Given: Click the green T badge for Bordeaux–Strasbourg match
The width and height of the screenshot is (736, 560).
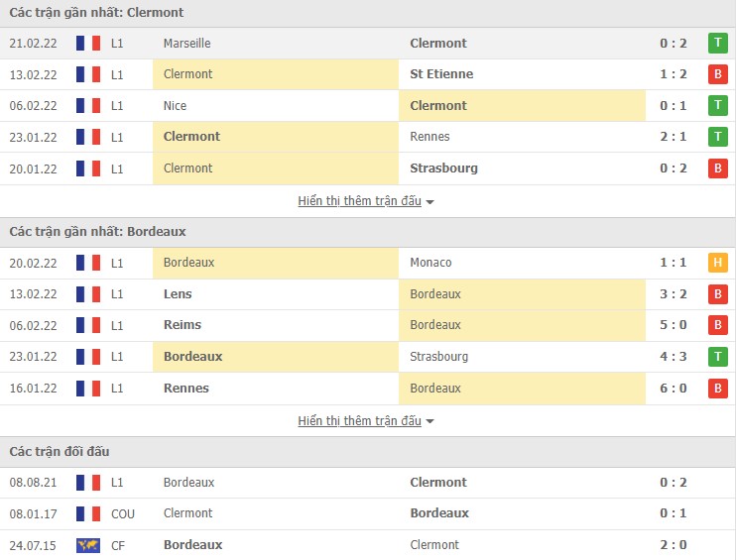Looking at the screenshot, I should pos(717,357).
